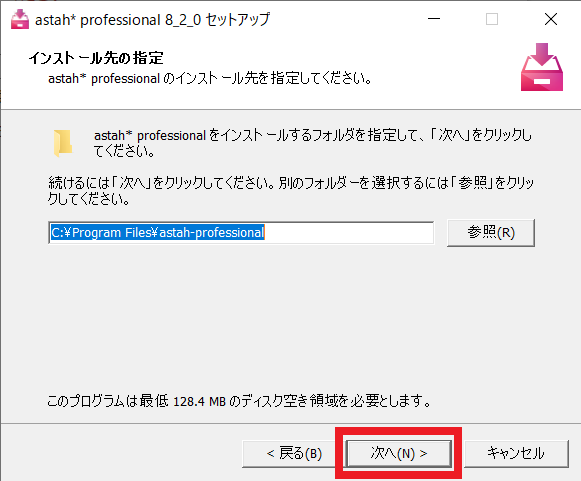Click the large pink install-box icon in header
581x481 pixels.
542,67
